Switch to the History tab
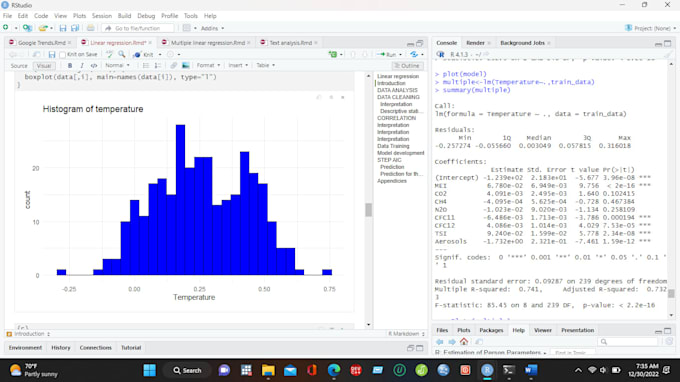This screenshot has height=382, width=680. 61,348
